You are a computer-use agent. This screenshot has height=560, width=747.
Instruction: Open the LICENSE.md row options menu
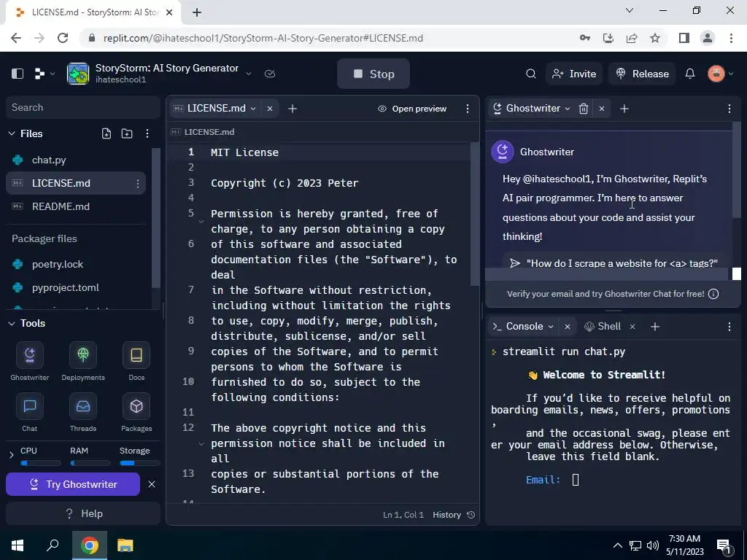pyautogui.click(x=138, y=183)
